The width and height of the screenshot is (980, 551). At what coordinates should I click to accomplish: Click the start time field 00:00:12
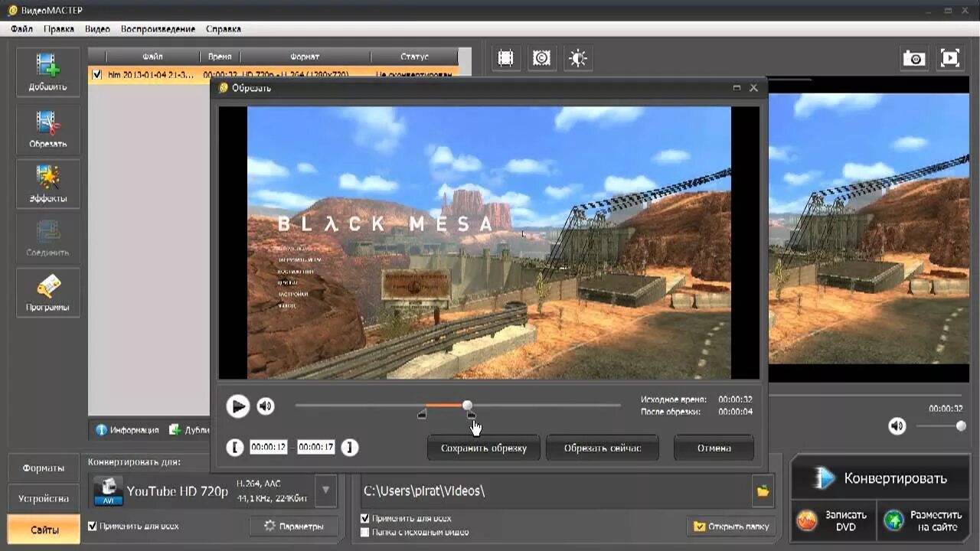point(268,448)
